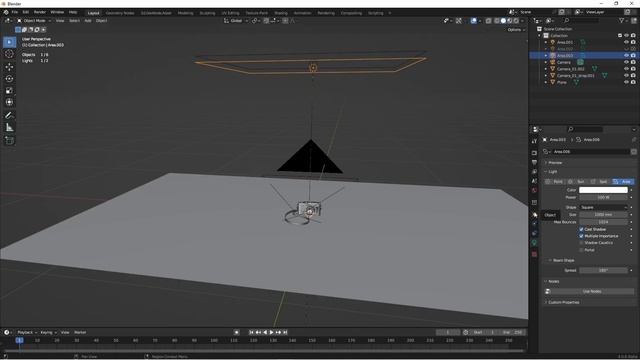The height and width of the screenshot is (360, 640).
Task: Switch to the Shading workspace tab
Action: tap(281, 13)
